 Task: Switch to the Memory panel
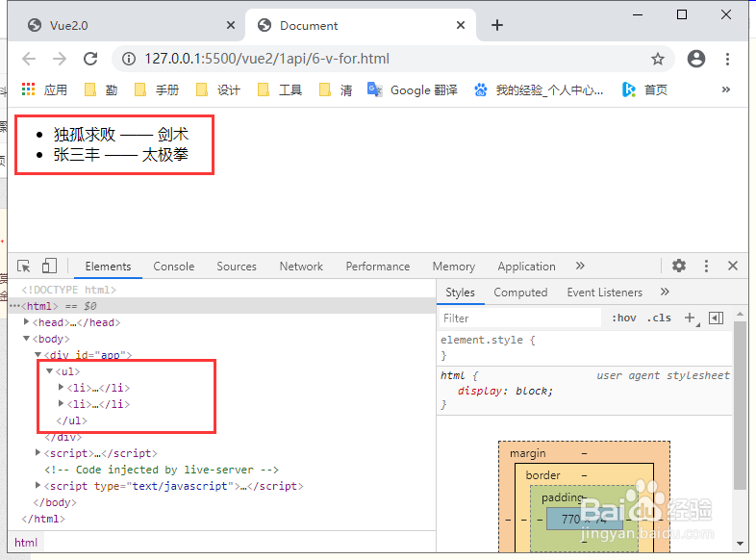(454, 267)
